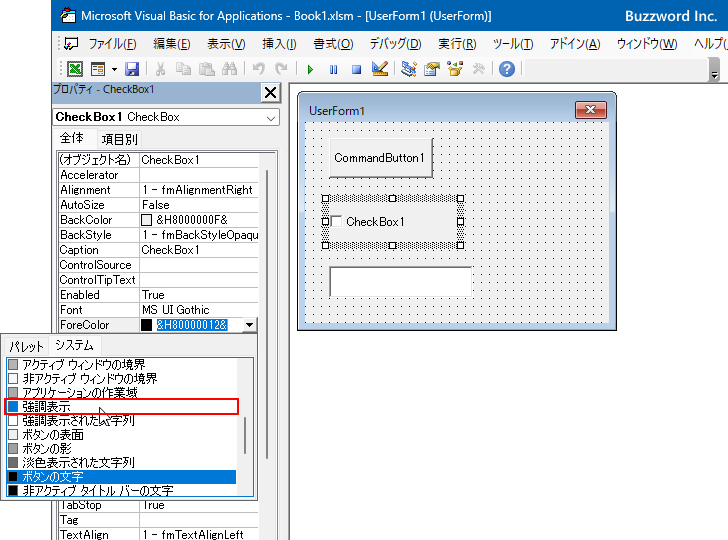The height and width of the screenshot is (540, 728).
Task: Open the Insert UserForm dropdown arrow
Action: pyautogui.click(x=114, y=70)
